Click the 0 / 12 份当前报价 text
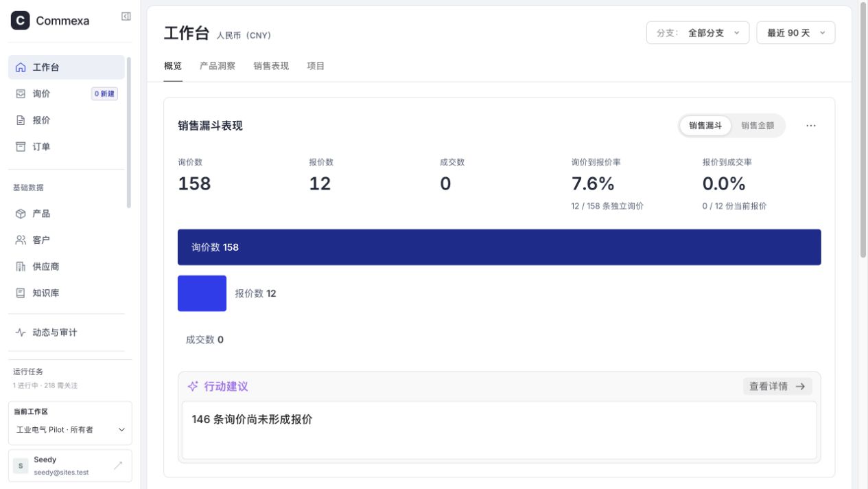868x489 pixels. click(x=734, y=206)
